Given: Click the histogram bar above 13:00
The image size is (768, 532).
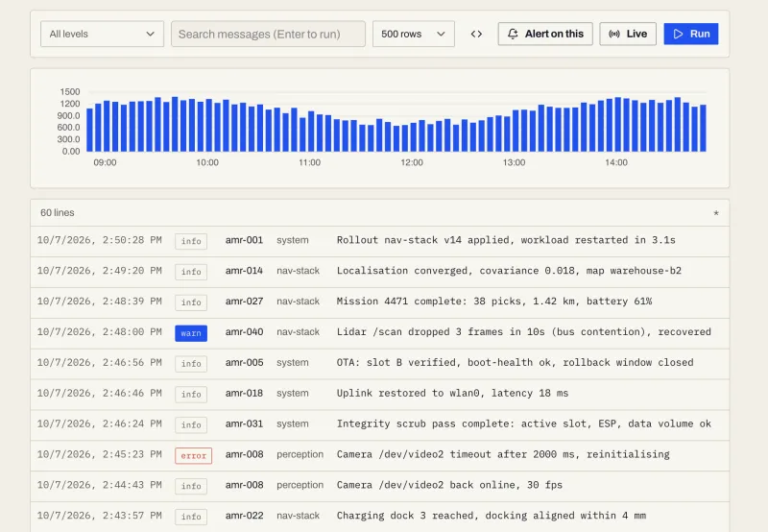Looking at the screenshot, I should coord(516,131).
